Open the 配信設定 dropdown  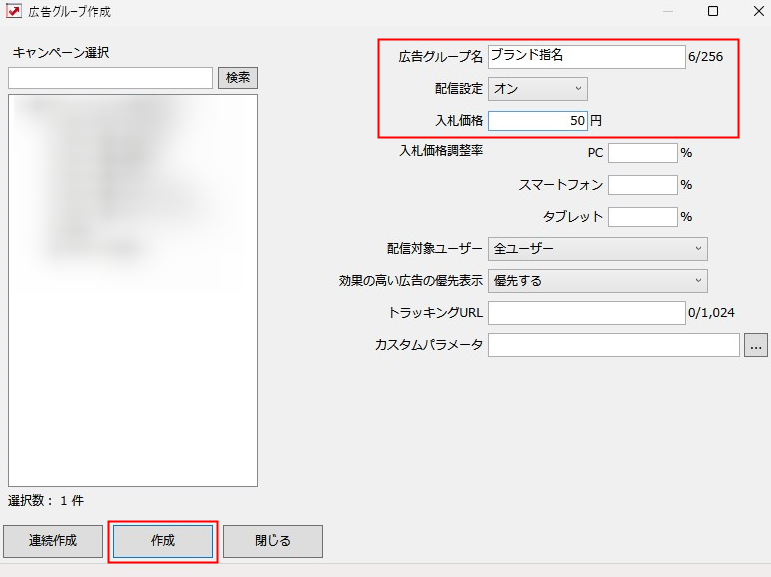(537, 89)
